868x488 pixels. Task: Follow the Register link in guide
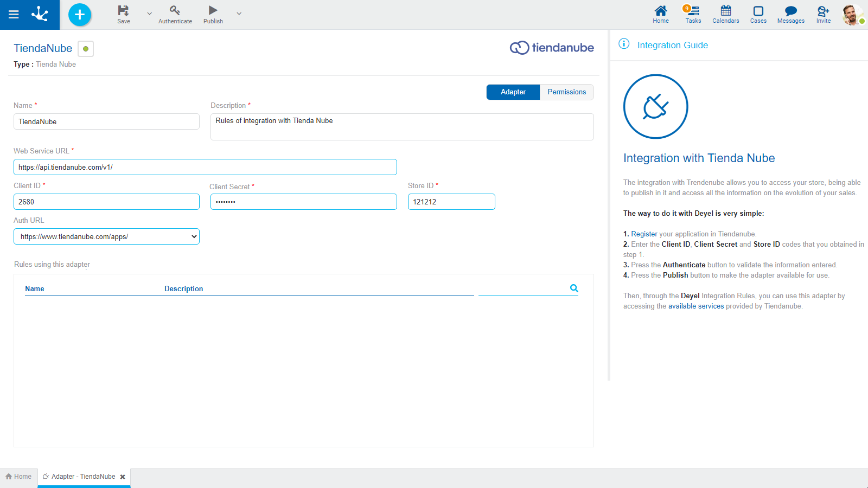point(644,234)
